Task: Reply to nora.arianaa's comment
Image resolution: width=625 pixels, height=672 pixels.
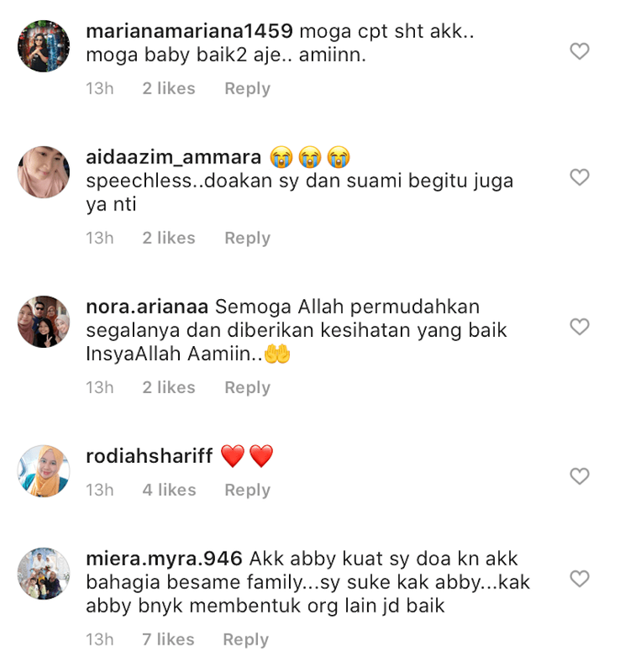Action: [x=247, y=388]
